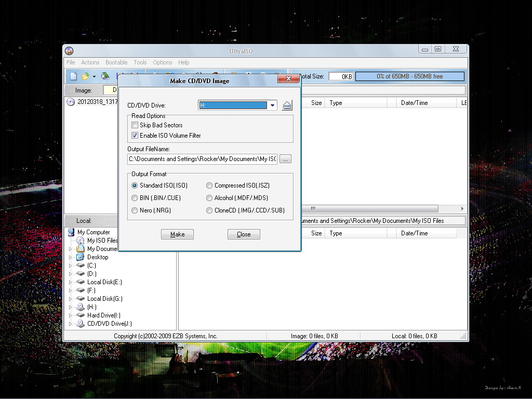Viewport: 532px width, 399px height.
Task: Click the Local Disk(G:) drive icon
Action: click(x=81, y=299)
